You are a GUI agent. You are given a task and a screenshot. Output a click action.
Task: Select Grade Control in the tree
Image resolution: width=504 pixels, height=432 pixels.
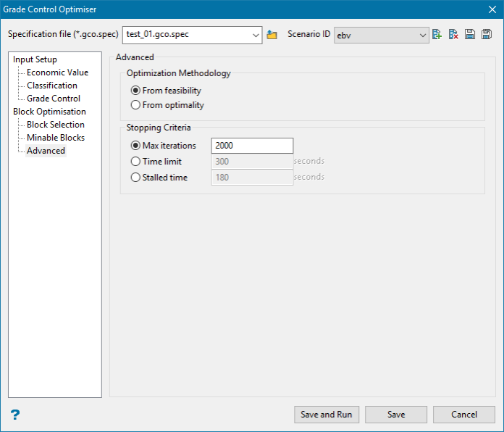pos(54,99)
